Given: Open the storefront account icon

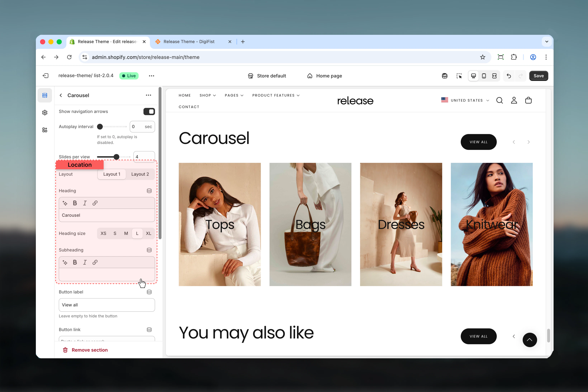Looking at the screenshot, I should tap(514, 100).
